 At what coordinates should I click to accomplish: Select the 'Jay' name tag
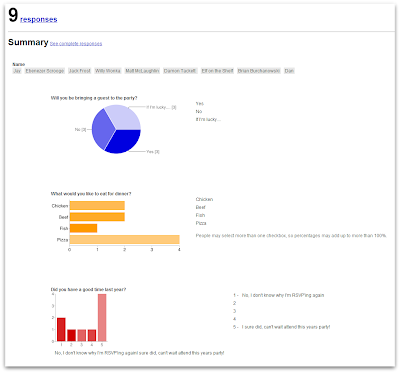(x=17, y=71)
